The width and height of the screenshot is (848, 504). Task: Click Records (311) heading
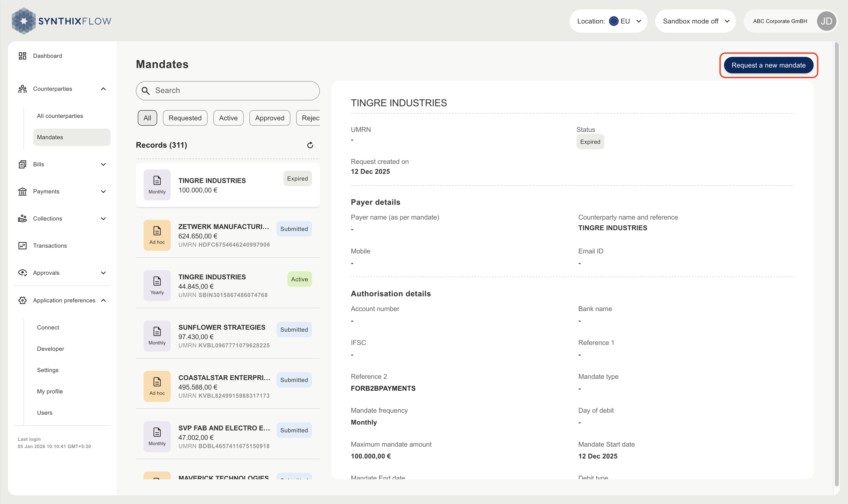coord(161,145)
